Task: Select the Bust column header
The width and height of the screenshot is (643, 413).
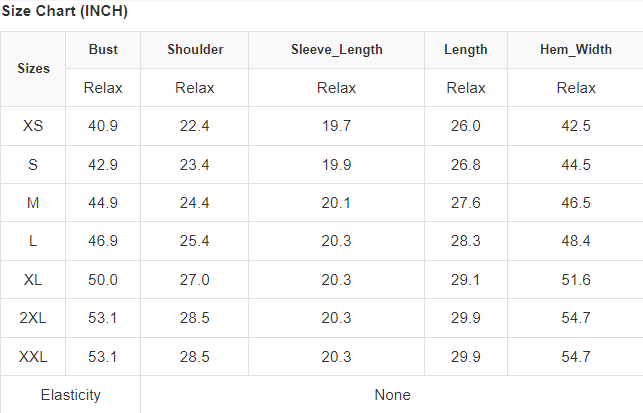Action: coord(103,49)
